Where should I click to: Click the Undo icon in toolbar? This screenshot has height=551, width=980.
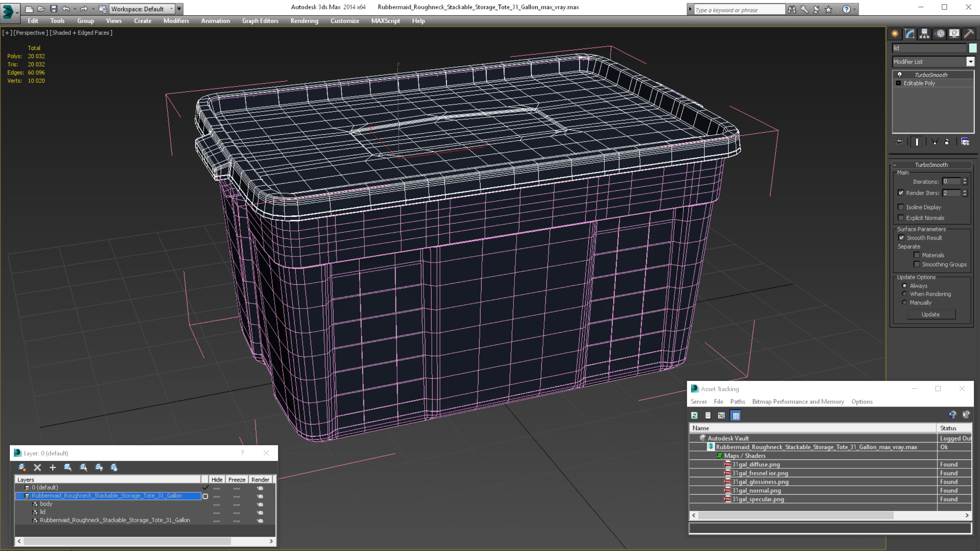click(66, 8)
